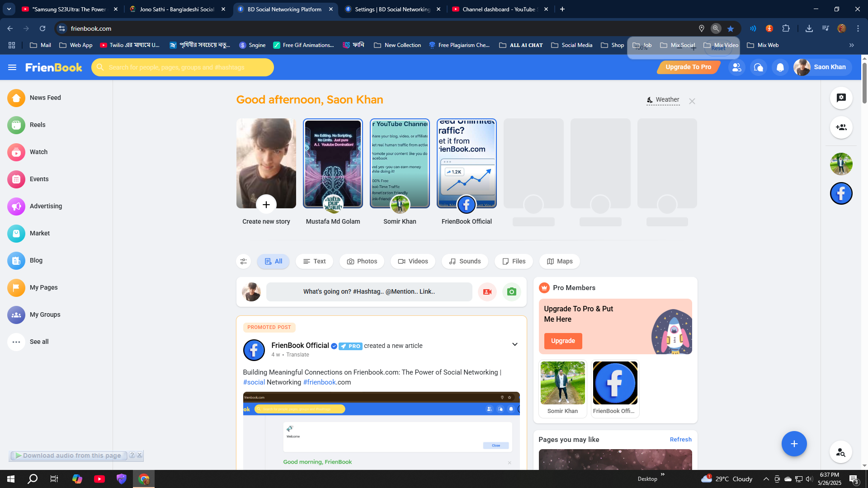Start live video with red camera icon
Image resolution: width=868 pixels, height=488 pixels.
pyautogui.click(x=487, y=292)
